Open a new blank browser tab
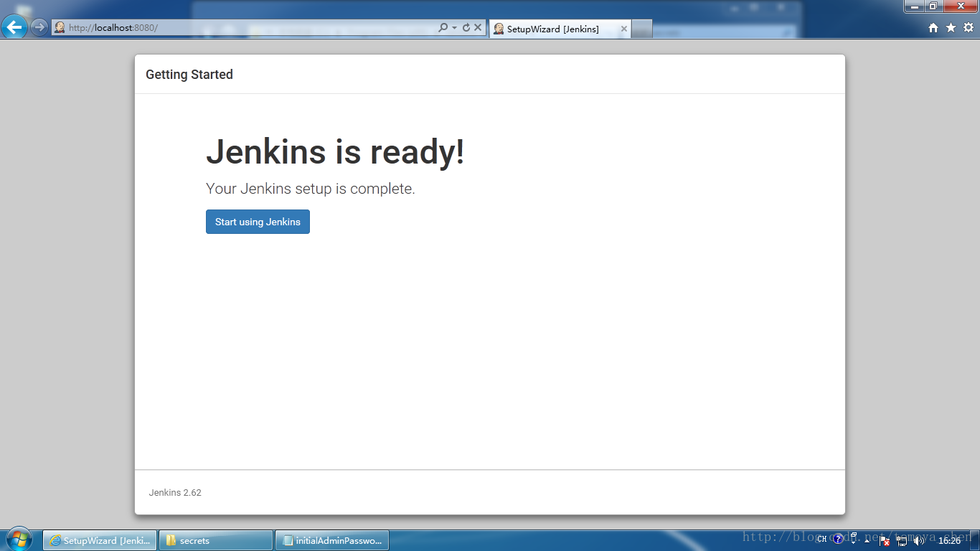 click(x=641, y=29)
